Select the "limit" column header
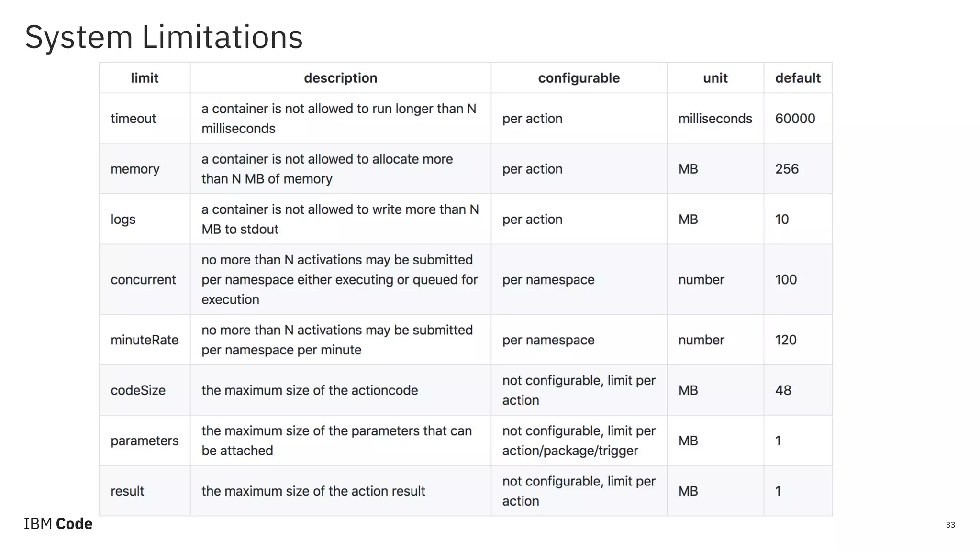Viewport: 980px width, 551px height. [145, 78]
